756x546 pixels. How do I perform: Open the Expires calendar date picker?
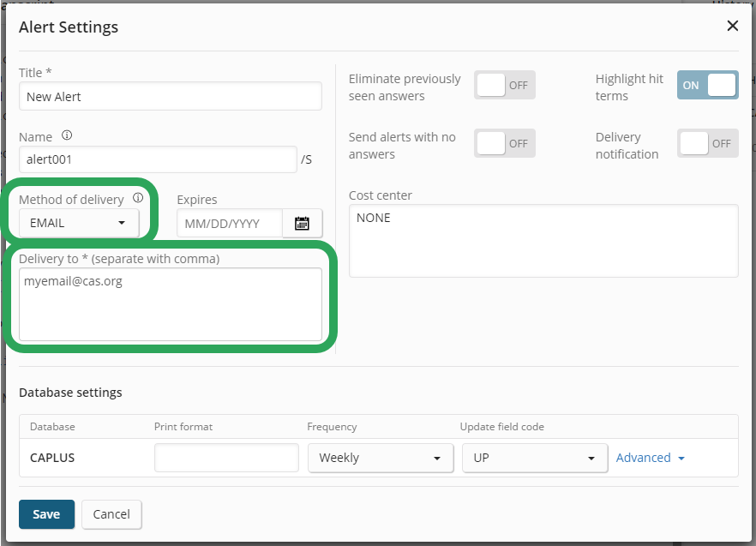[302, 224]
